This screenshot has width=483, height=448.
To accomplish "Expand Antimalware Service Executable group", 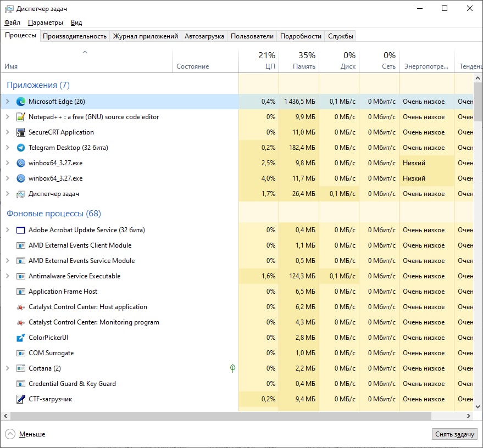I will coord(8,276).
